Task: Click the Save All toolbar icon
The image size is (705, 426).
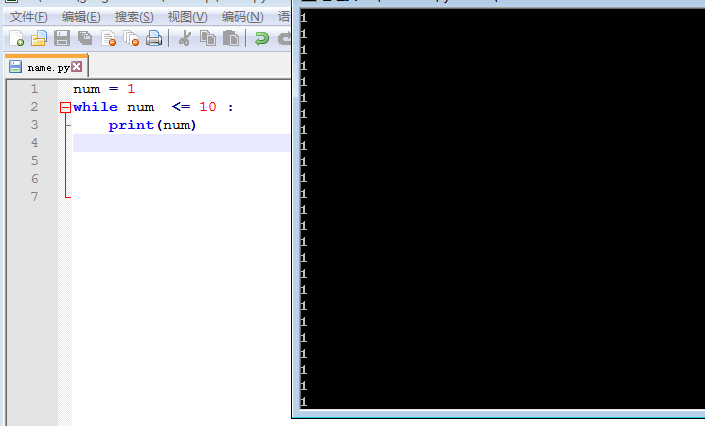Action: [85, 39]
